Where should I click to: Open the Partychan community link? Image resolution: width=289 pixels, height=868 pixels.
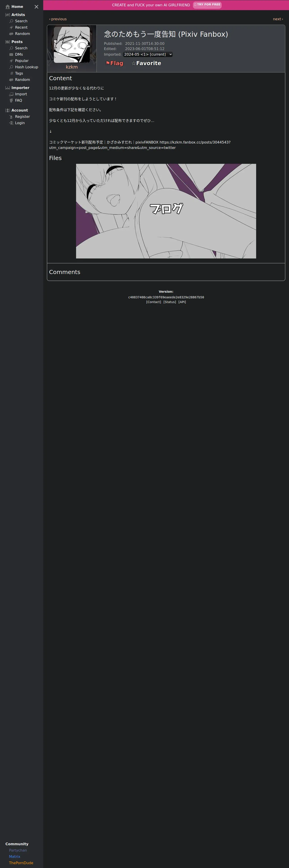(18, 850)
